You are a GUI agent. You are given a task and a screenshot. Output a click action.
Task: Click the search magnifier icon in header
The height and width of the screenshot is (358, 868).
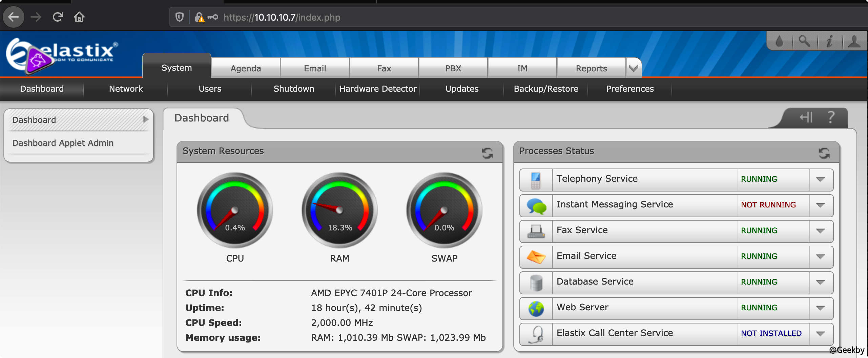click(x=804, y=41)
